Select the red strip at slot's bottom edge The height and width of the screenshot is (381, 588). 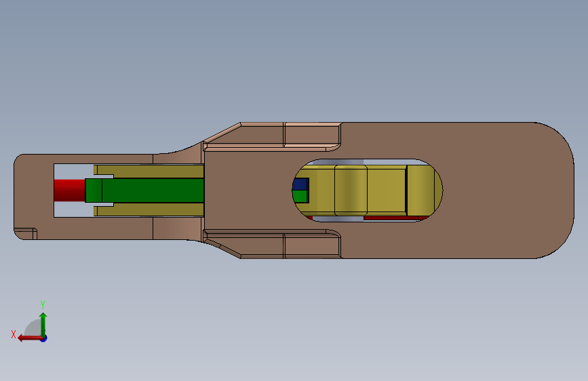coord(395,218)
